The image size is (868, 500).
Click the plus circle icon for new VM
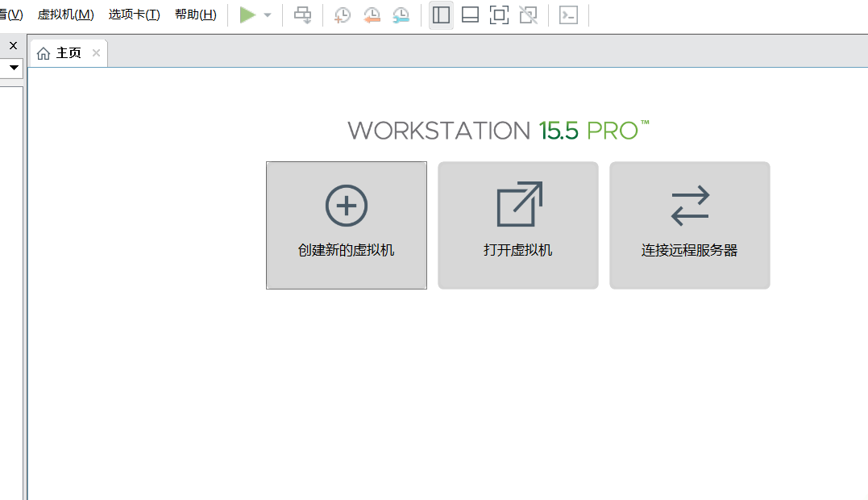point(347,206)
